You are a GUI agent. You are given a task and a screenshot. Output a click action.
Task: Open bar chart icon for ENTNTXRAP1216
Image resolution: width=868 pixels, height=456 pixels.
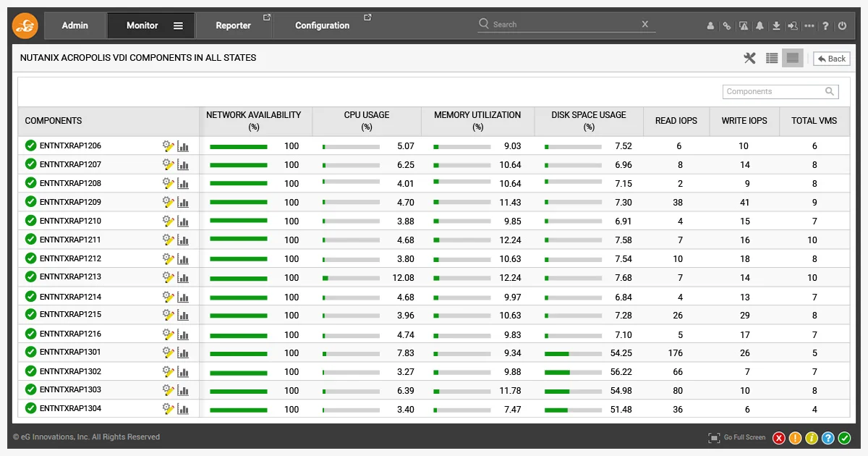[x=183, y=334]
